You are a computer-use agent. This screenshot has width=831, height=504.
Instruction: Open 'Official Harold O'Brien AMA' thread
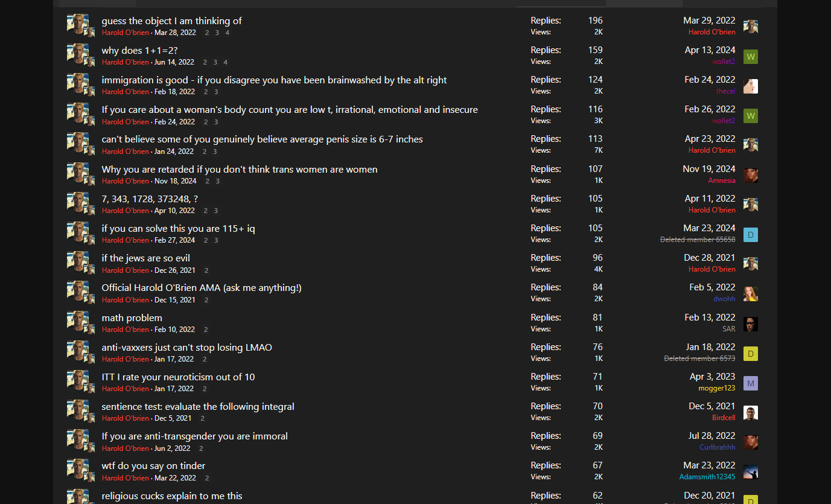(x=201, y=288)
